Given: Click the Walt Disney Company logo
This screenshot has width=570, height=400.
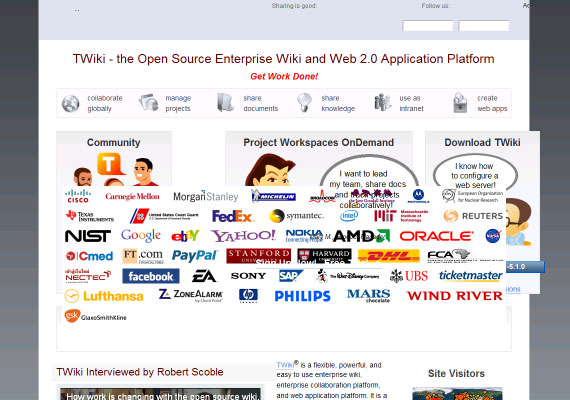Looking at the screenshot, I should (x=348, y=276).
